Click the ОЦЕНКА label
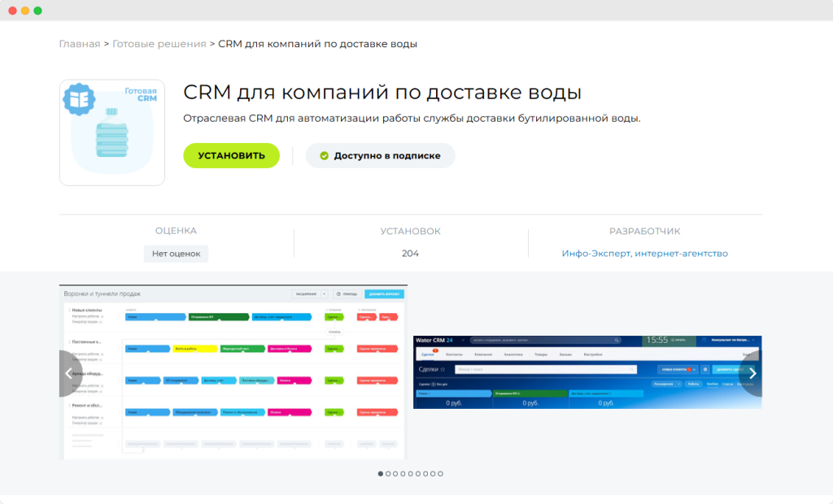833x504 pixels. point(176,231)
